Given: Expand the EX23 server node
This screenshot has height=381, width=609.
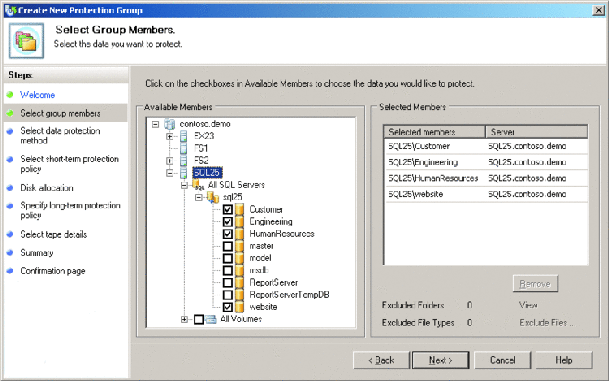Looking at the screenshot, I should coord(170,136).
